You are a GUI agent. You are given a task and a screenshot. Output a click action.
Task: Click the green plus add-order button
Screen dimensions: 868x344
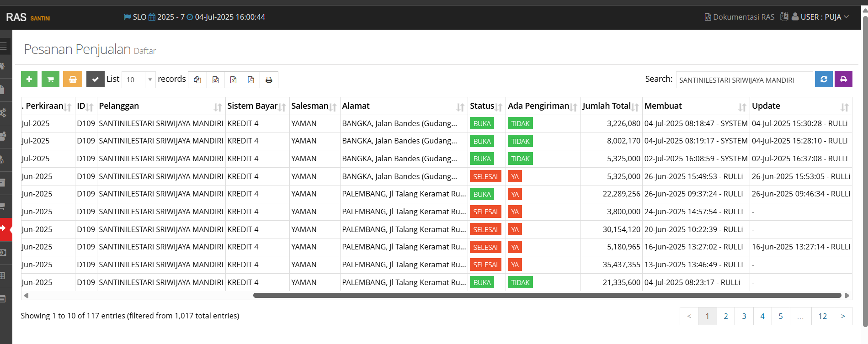click(x=29, y=79)
